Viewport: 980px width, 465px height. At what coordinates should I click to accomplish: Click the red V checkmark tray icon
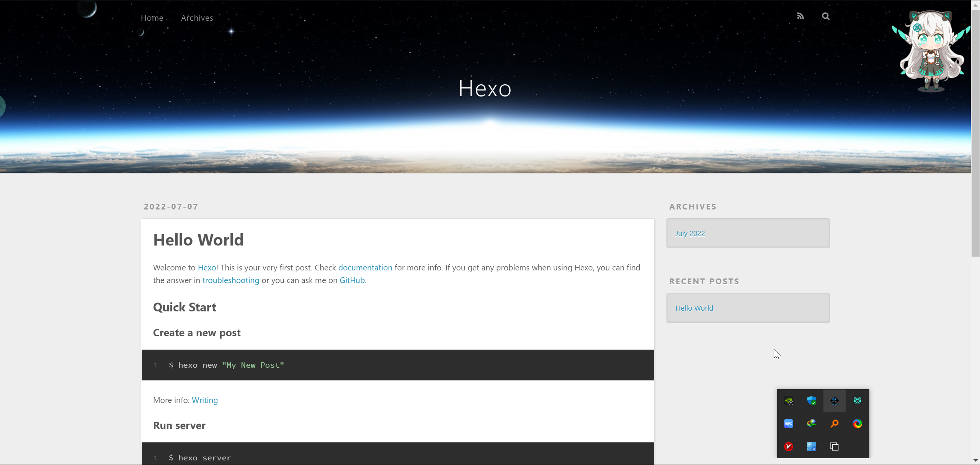coord(789,447)
